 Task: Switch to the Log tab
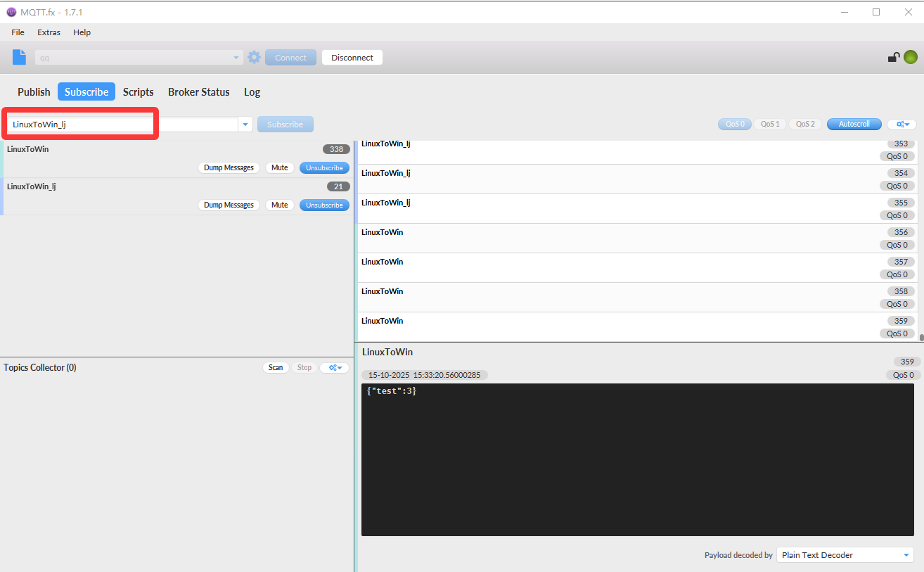tap(252, 92)
